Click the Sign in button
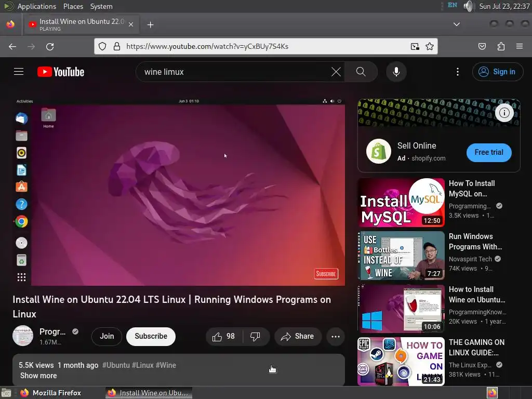The height and width of the screenshot is (399, 532). point(498,72)
